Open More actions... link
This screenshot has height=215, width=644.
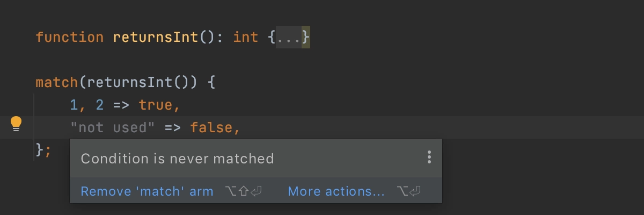[x=336, y=191]
